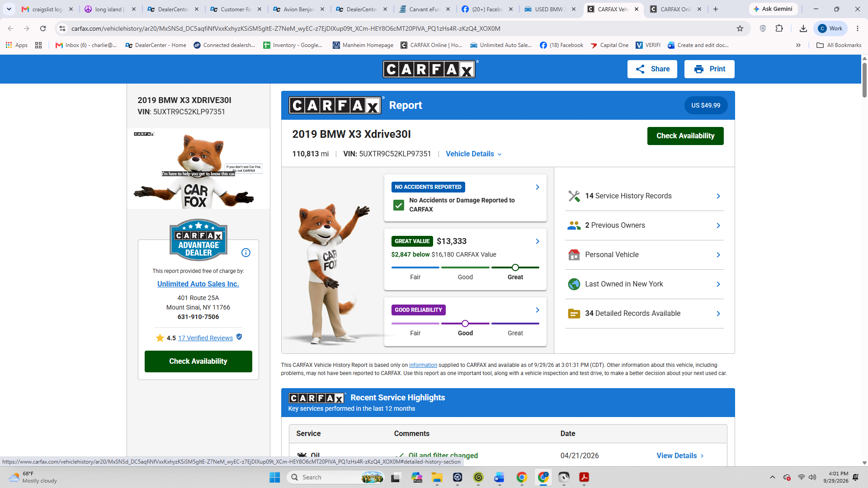Click the browser address bar URL
The height and width of the screenshot is (488, 868).
click(x=286, y=28)
